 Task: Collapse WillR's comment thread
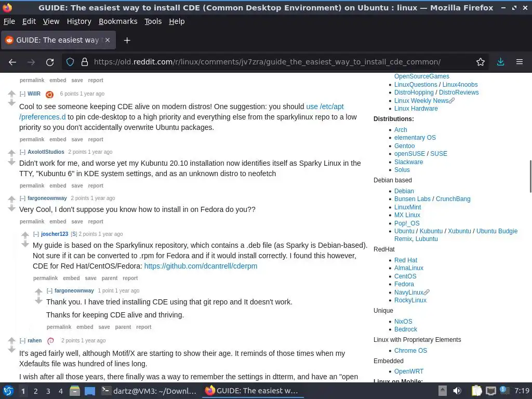click(22, 94)
